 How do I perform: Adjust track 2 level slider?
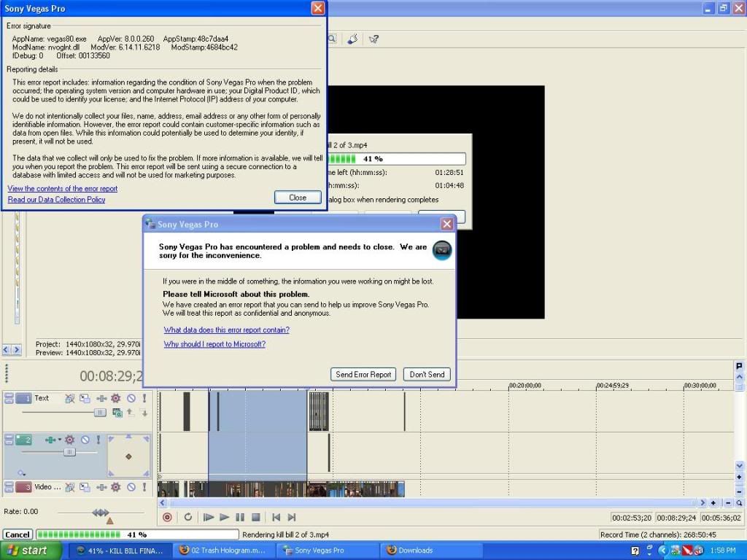click(x=69, y=452)
